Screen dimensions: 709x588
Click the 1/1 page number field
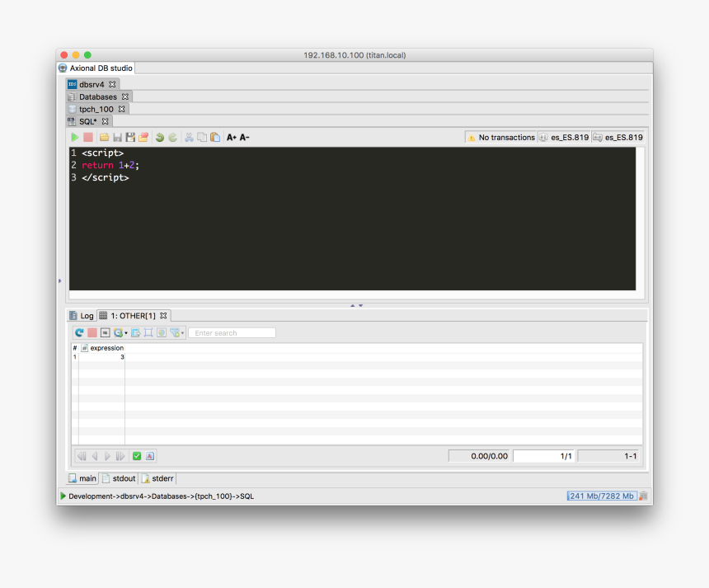click(544, 456)
